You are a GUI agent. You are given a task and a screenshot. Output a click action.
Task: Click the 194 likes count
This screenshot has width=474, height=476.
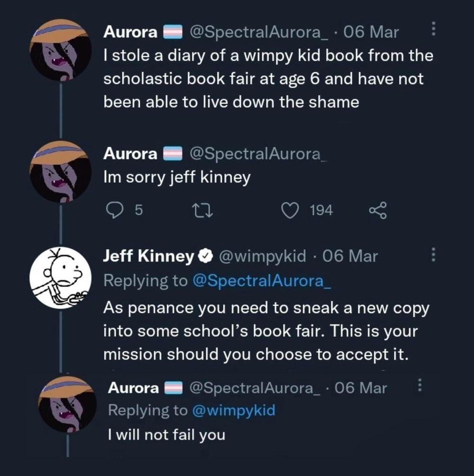(321, 210)
